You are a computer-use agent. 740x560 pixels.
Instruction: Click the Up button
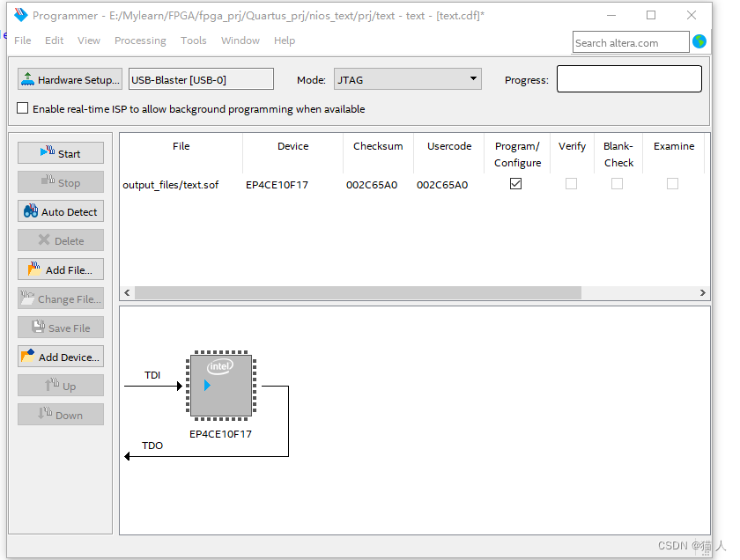[61, 386]
